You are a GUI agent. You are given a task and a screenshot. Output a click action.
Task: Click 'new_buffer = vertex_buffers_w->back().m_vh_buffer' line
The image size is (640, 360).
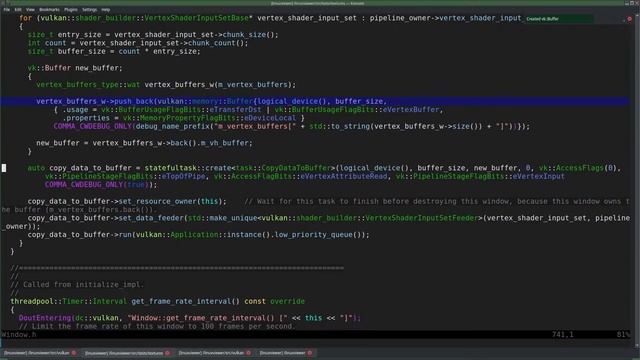click(x=144, y=143)
